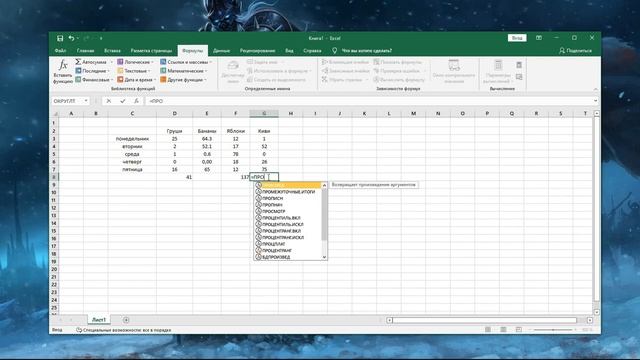This screenshot has width=640, height=360.
Task: Adjust the zoom slider in status bar
Action: (553, 329)
